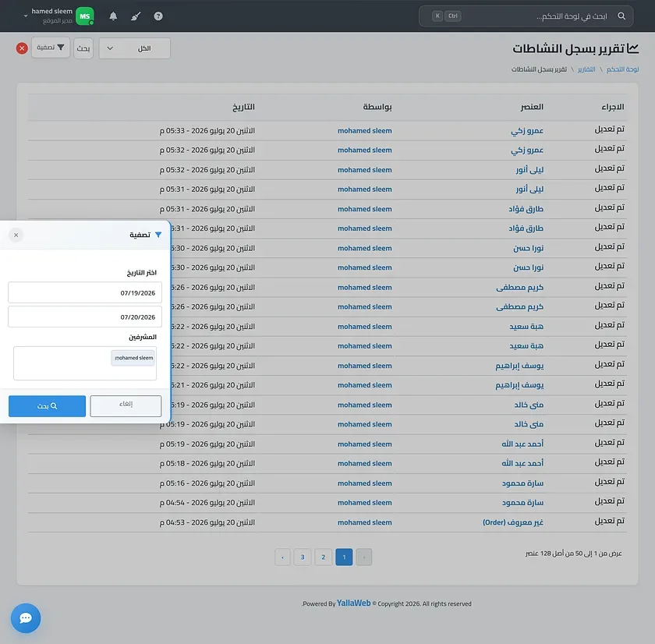Screen dimensions: 655x644
Task: Click the بواسطة column header
Action: [x=377, y=108]
